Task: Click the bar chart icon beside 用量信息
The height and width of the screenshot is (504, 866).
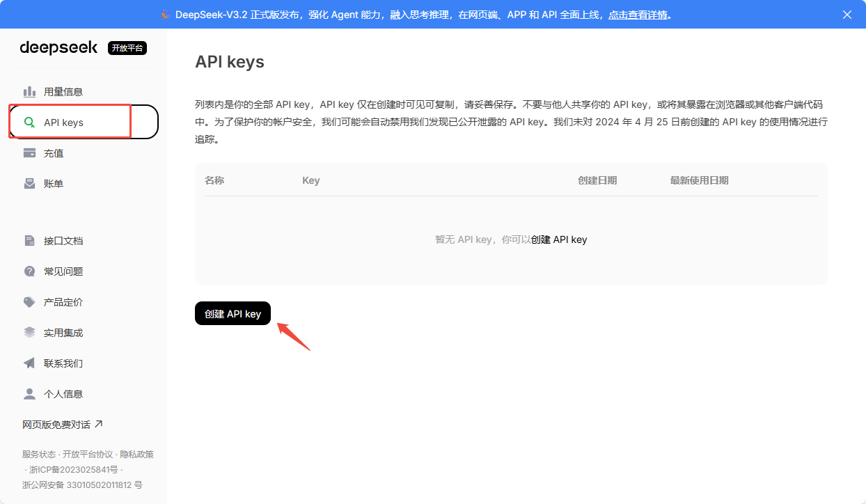Action: [29, 92]
